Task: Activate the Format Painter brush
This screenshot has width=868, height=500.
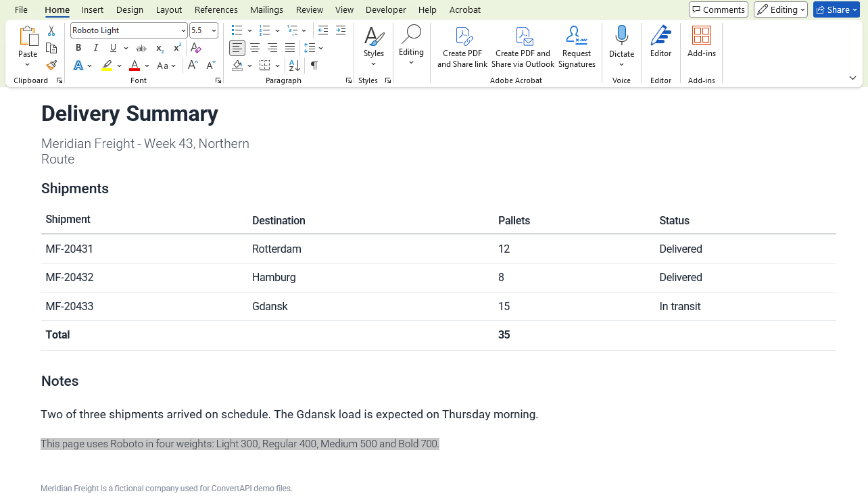Action: 51,66
